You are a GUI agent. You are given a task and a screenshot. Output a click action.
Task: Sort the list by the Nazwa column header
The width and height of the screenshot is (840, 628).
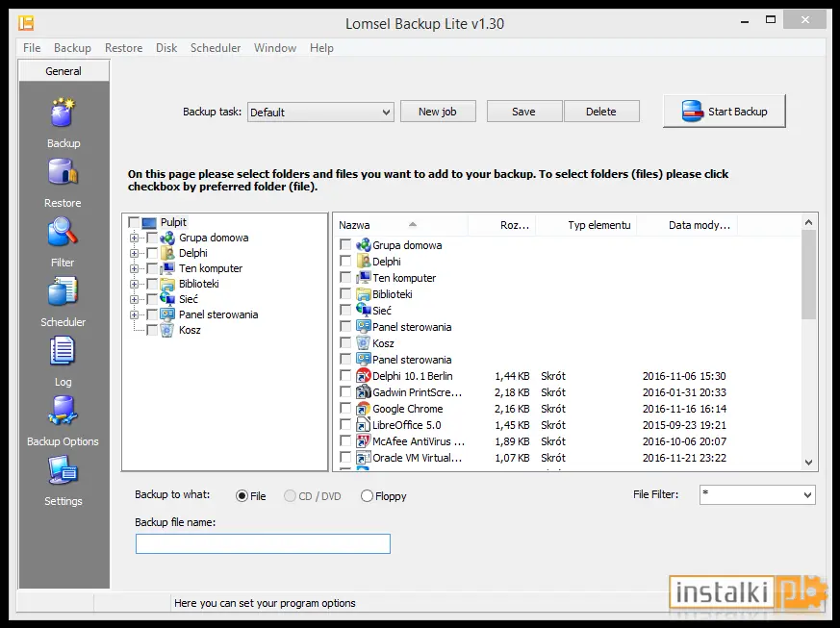click(400, 225)
